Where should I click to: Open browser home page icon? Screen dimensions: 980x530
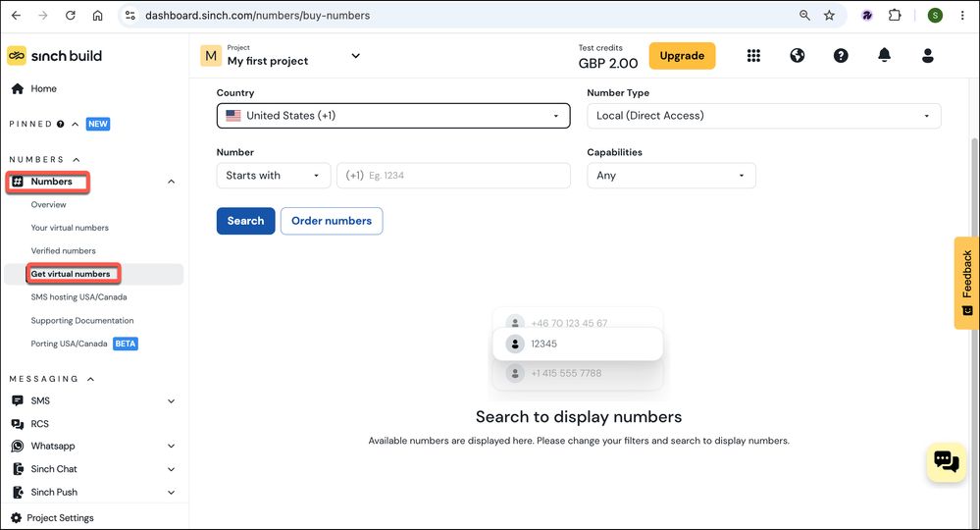[x=97, y=15]
